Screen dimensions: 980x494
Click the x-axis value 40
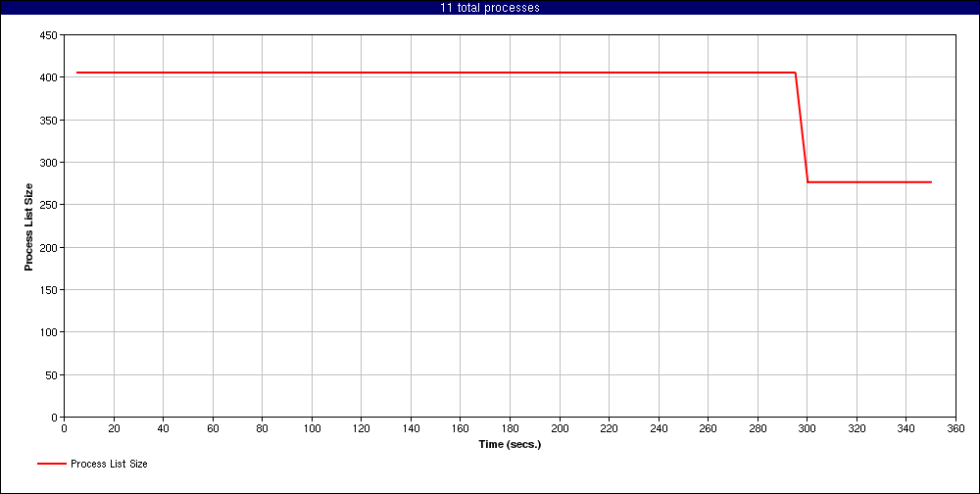[x=163, y=428]
